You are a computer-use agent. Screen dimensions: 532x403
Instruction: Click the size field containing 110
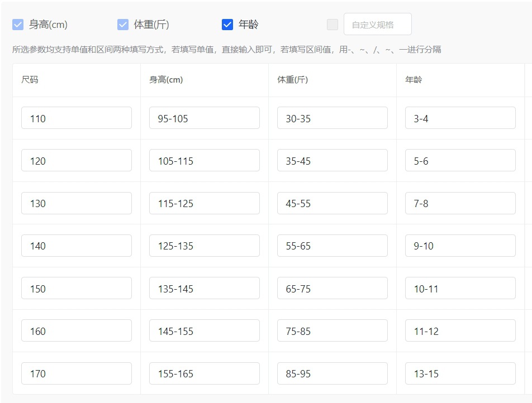click(77, 118)
